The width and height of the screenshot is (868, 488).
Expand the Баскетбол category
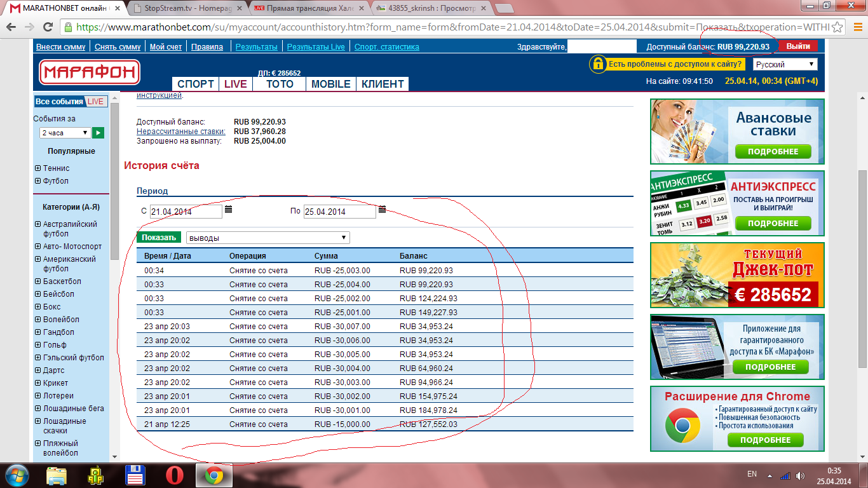[38, 281]
